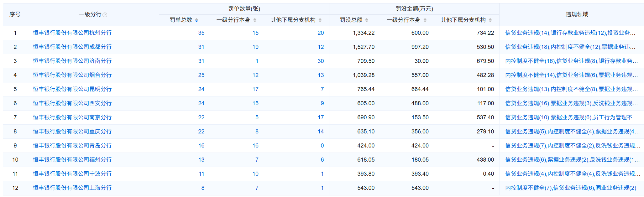Open 恒丰银行重庆分行 violation areas
Image resolution: width=644 pixels, height=197 pixels.
(572, 132)
